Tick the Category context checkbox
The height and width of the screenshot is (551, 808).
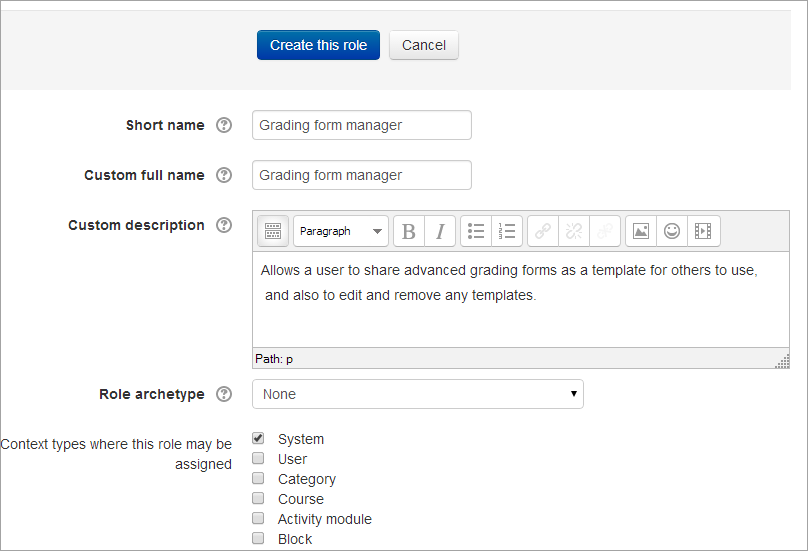(258, 478)
